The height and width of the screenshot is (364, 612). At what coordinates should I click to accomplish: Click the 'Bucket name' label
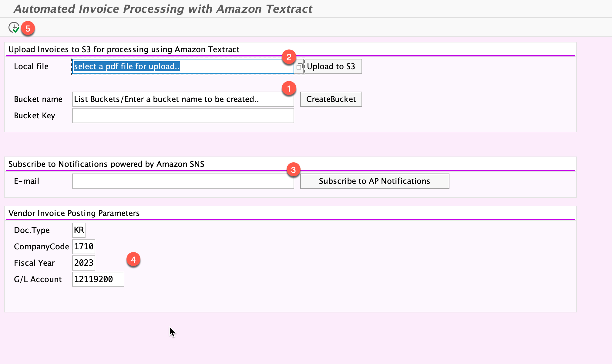coord(38,99)
